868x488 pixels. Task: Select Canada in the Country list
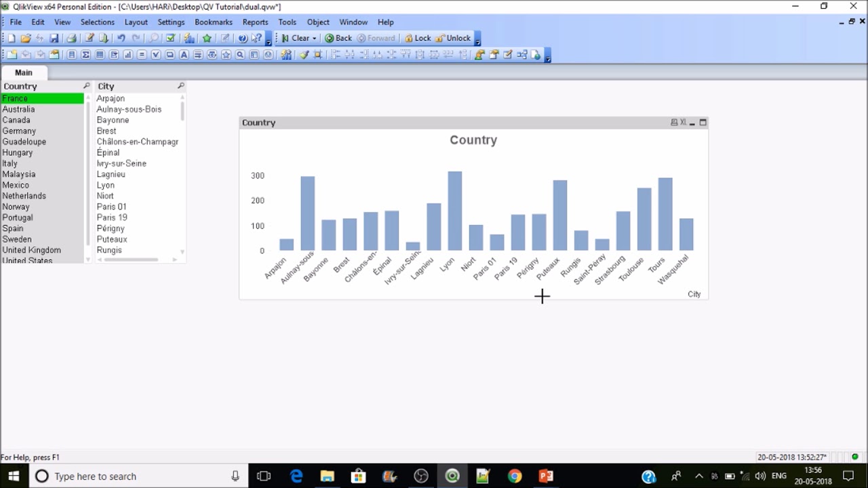tap(42, 120)
